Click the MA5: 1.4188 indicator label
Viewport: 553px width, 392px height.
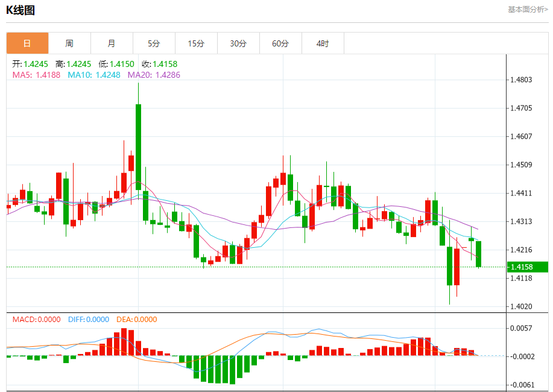(36, 75)
